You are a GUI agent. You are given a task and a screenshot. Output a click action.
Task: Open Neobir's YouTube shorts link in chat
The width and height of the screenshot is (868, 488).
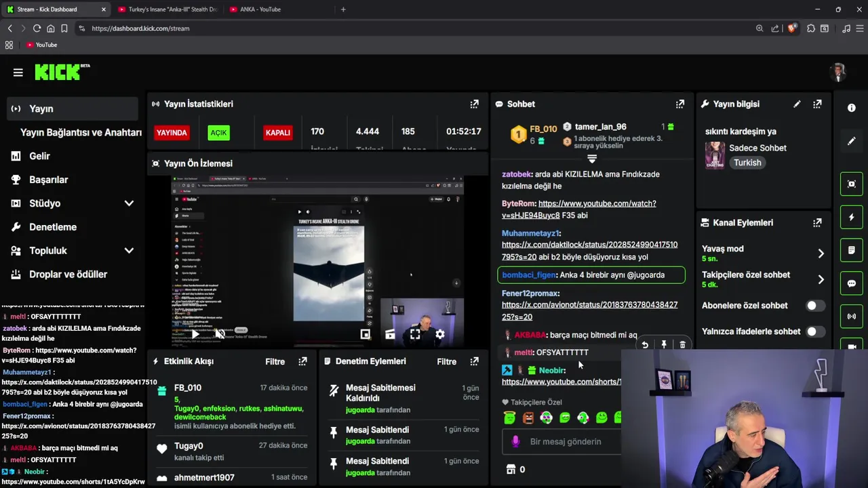tap(561, 382)
